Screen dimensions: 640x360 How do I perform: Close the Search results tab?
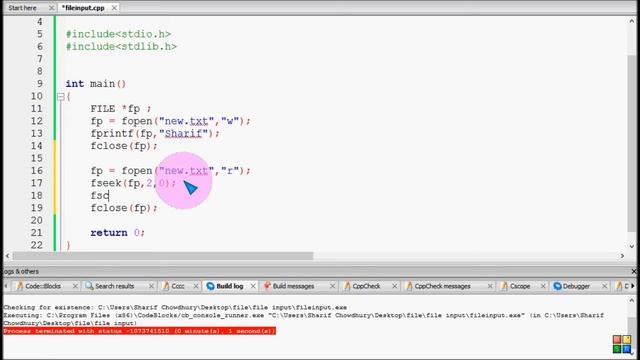point(151,286)
